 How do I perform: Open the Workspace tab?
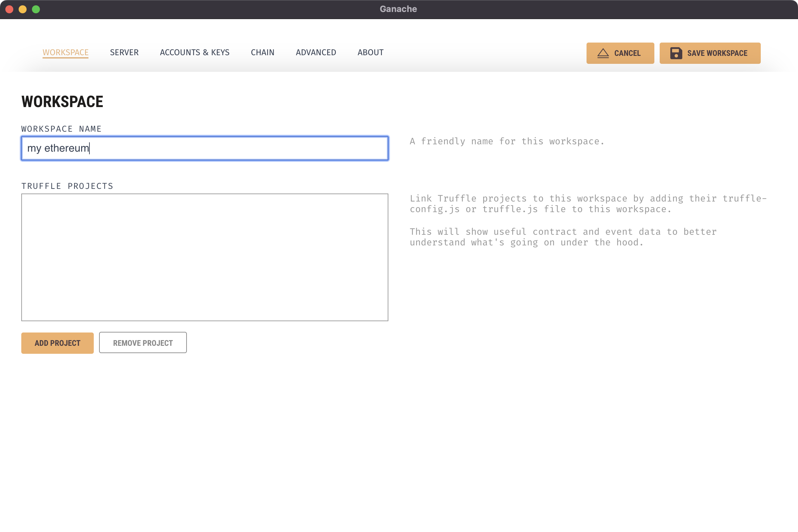(66, 52)
